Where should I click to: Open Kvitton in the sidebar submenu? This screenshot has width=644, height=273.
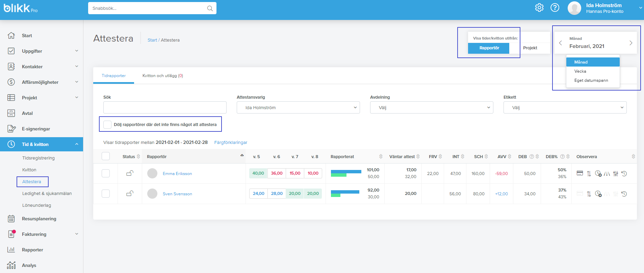click(29, 170)
